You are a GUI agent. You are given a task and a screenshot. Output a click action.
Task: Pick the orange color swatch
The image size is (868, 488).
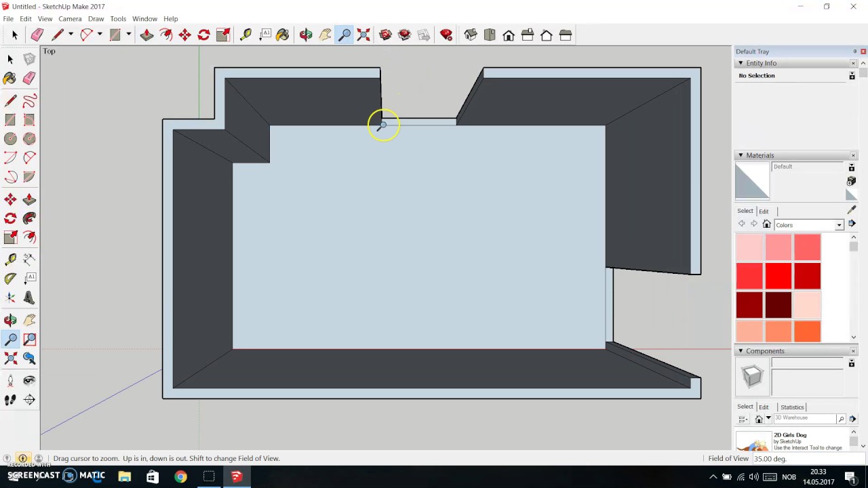pos(807,331)
